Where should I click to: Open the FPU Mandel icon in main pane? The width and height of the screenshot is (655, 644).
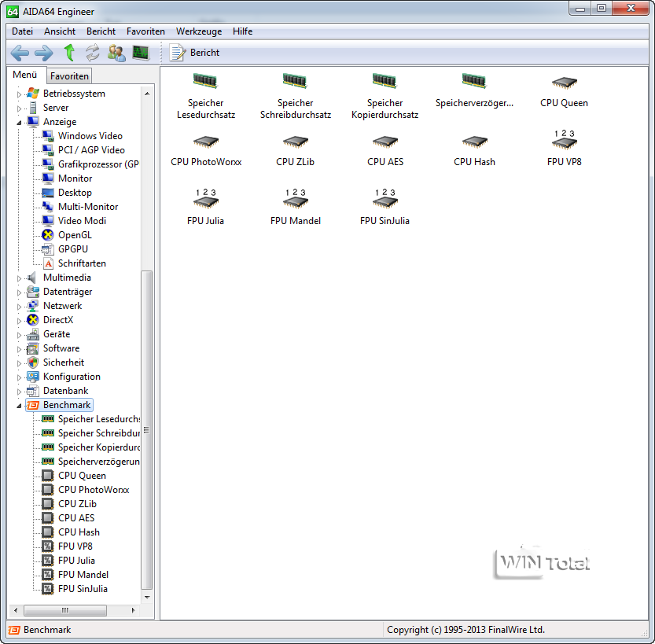click(295, 208)
